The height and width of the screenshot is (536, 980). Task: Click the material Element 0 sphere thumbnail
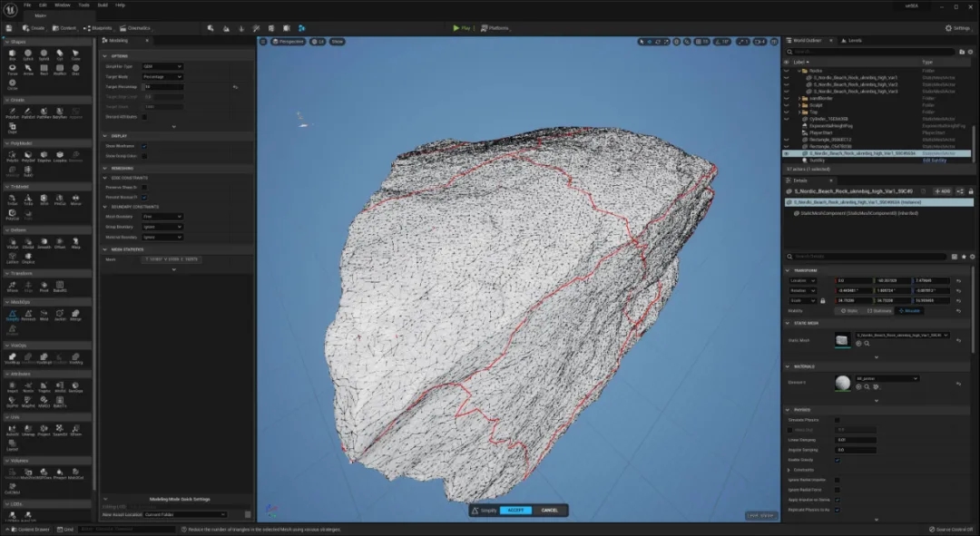[842, 383]
